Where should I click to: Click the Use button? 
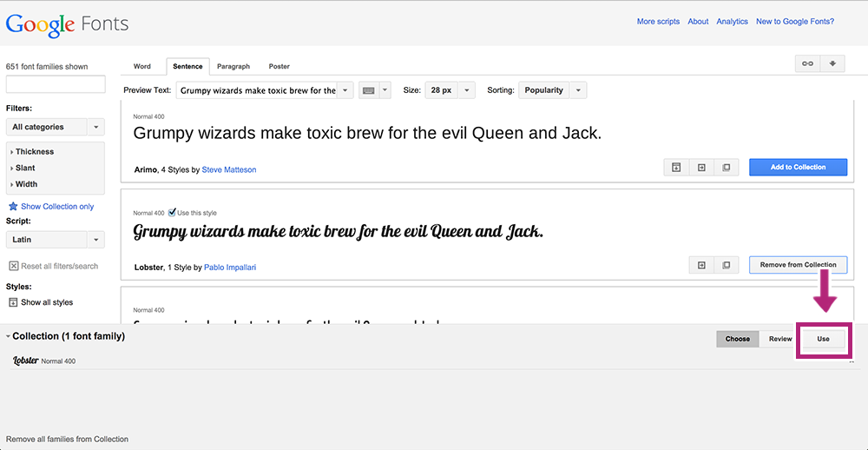click(x=824, y=339)
